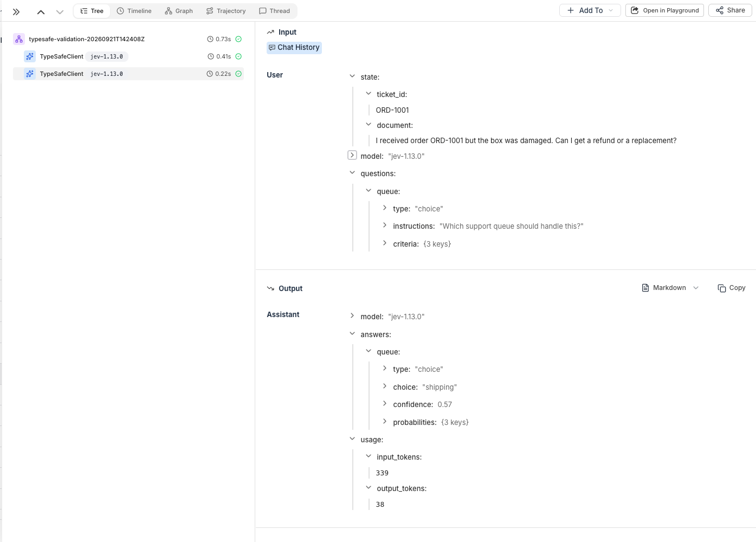The height and width of the screenshot is (542, 756).
Task: Click green success check on 0.73s row
Action: 238,39
